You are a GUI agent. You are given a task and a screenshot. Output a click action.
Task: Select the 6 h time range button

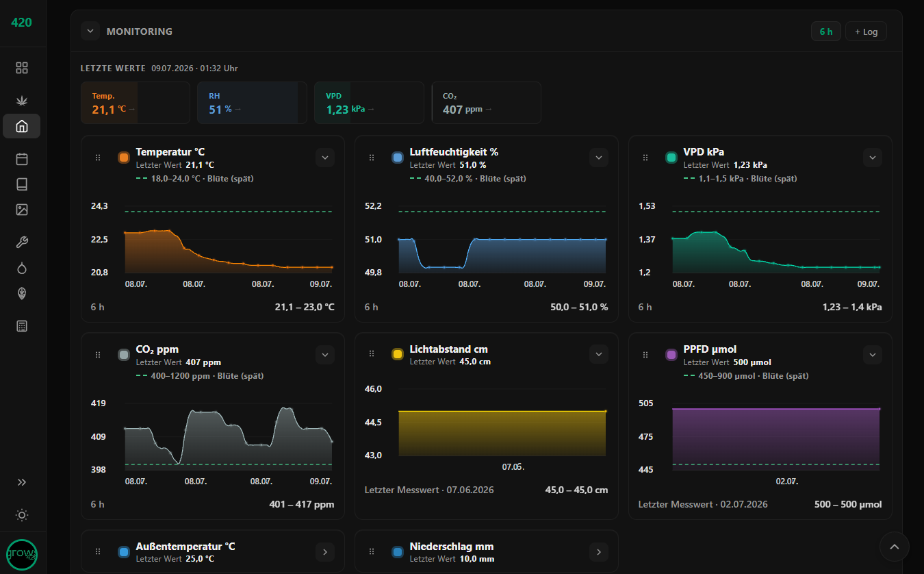pos(826,32)
